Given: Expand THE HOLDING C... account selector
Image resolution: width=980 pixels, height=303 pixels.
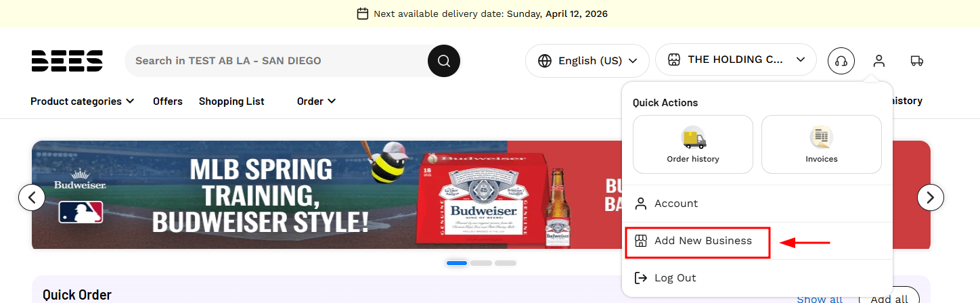Looking at the screenshot, I should pyautogui.click(x=736, y=60).
